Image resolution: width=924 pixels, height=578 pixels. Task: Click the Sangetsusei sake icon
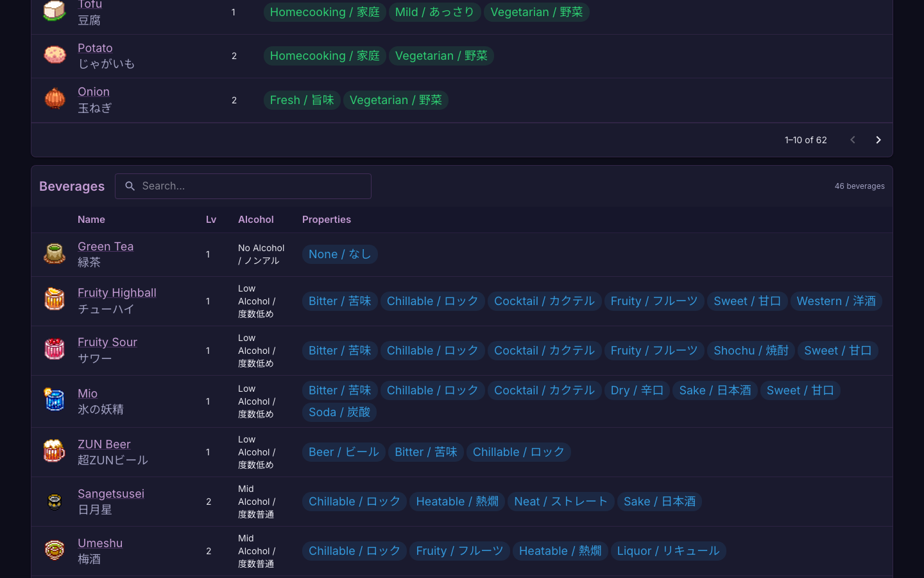click(55, 501)
